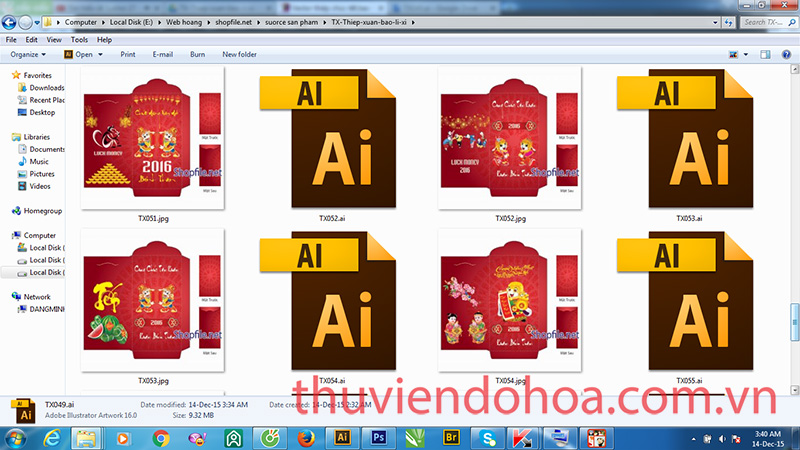Select Libraries in the navigation pane

click(x=31, y=137)
